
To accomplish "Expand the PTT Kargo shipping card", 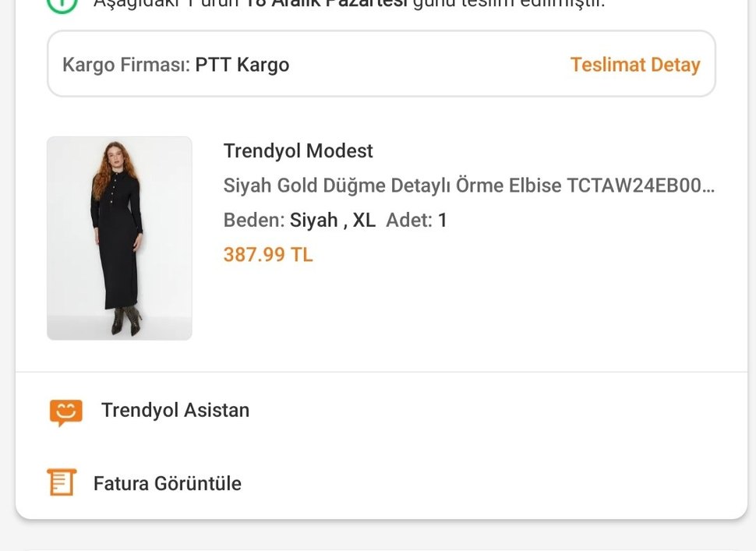I will point(381,64).
